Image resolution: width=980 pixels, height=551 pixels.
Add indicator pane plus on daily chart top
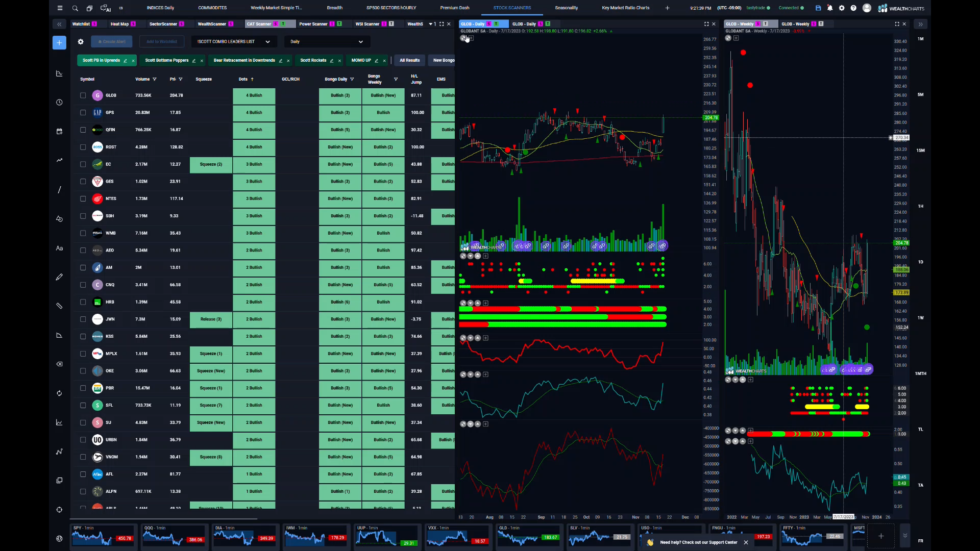pos(472,38)
